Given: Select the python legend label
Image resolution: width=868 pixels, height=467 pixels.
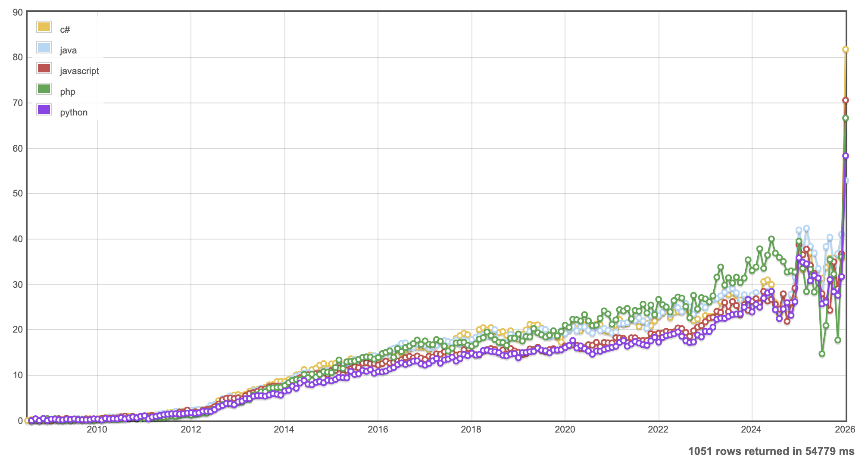Looking at the screenshot, I should click(x=74, y=112).
